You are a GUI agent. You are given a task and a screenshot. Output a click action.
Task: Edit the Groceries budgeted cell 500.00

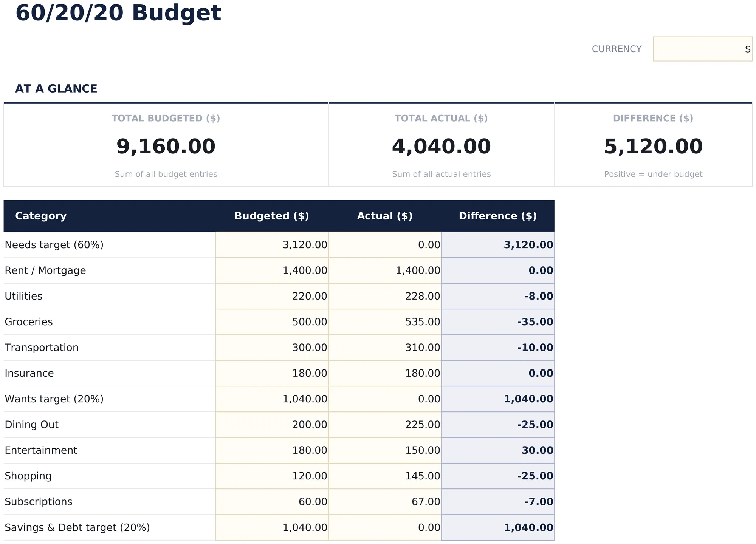tap(272, 322)
